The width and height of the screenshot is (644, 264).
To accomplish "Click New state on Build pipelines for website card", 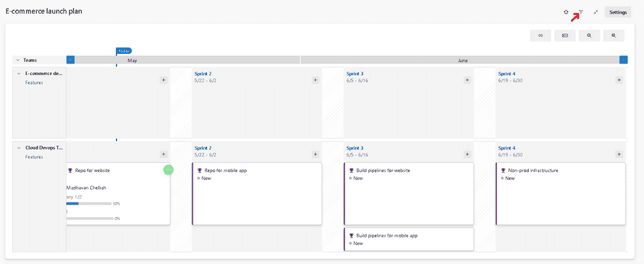I will pyautogui.click(x=358, y=178).
